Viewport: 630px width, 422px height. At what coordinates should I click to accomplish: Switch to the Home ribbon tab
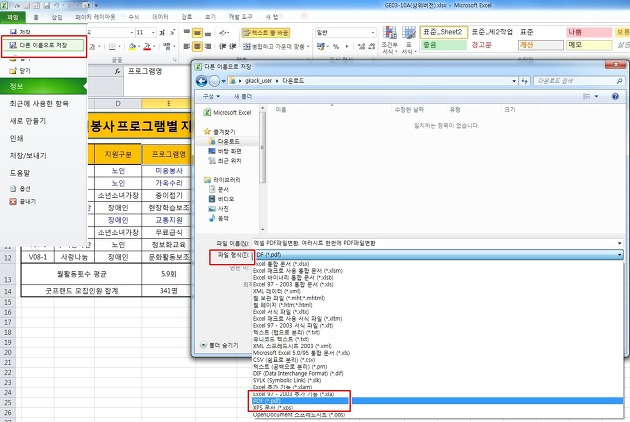(x=36, y=17)
